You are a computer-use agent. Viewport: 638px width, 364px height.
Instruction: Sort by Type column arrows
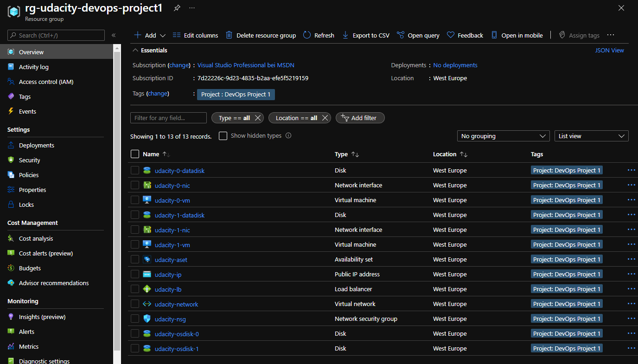(x=355, y=154)
